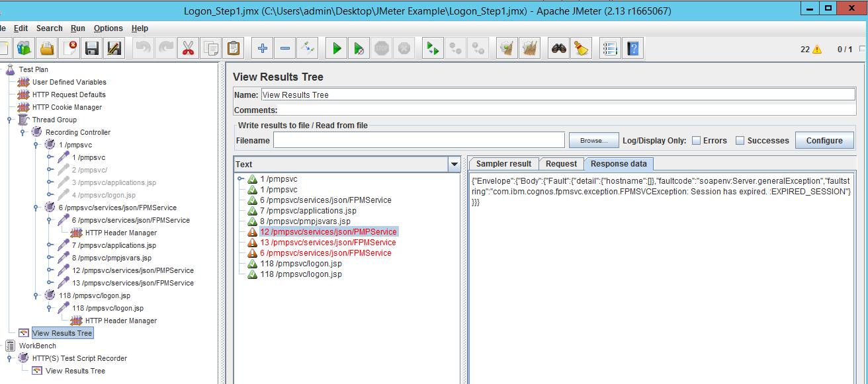Viewport: 868px width, 384px height.
Task: Collapse the 118 /pmpsvc/logon.jsp controller node
Action: coord(36,295)
